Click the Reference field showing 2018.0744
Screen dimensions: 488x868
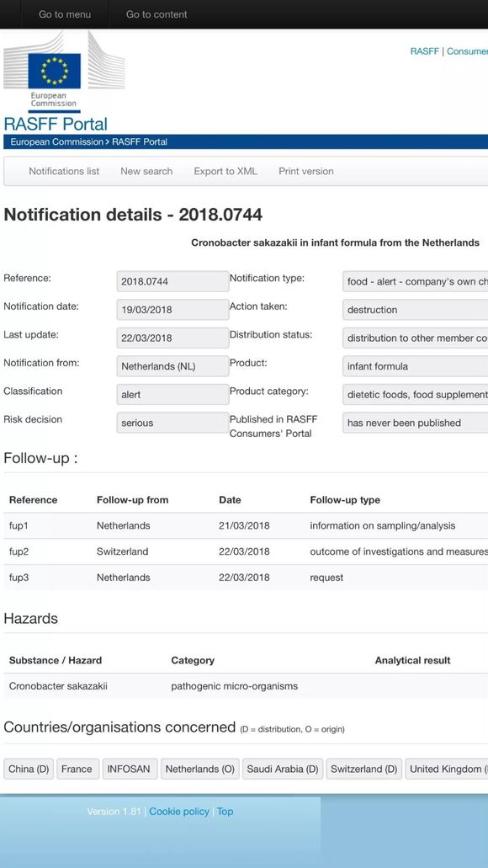point(172,281)
